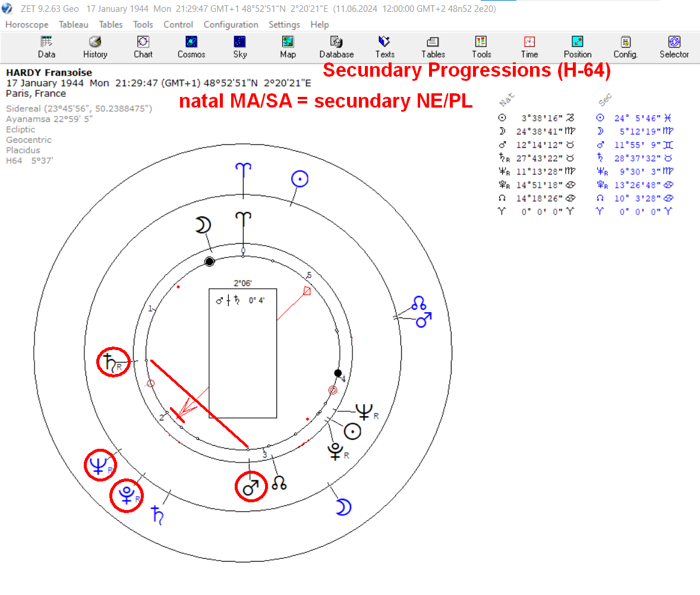Click the Sec column header
Screen dimensions: 700x595
click(x=605, y=100)
